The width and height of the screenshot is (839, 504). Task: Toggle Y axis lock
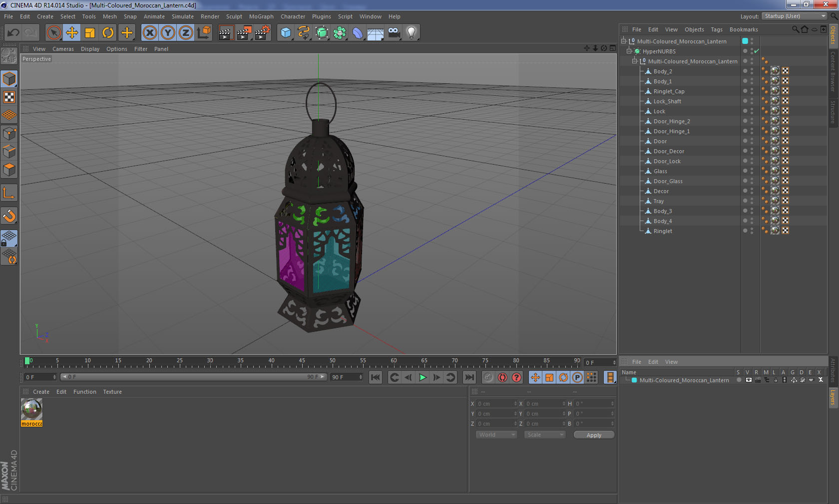click(x=168, y=33)
